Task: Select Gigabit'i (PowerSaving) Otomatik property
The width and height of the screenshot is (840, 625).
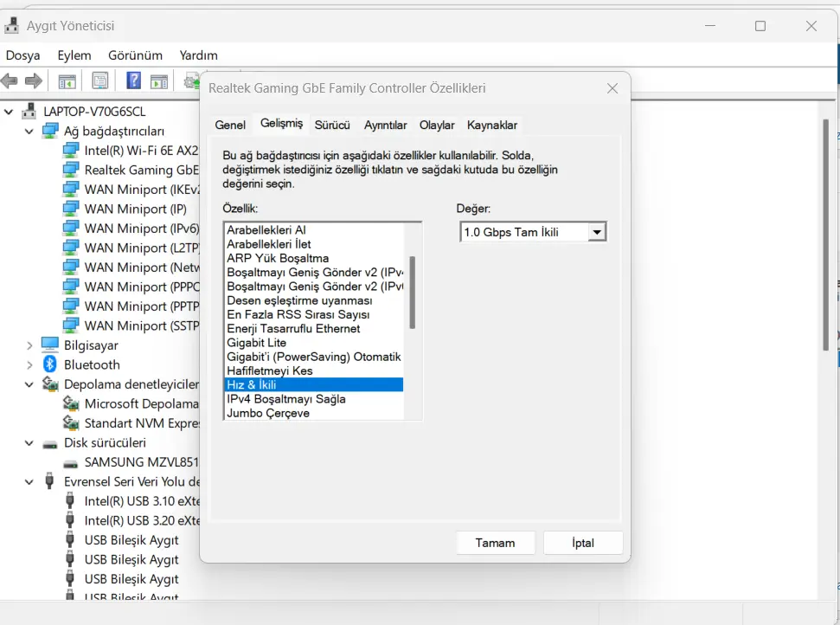Action: (313, 357)
